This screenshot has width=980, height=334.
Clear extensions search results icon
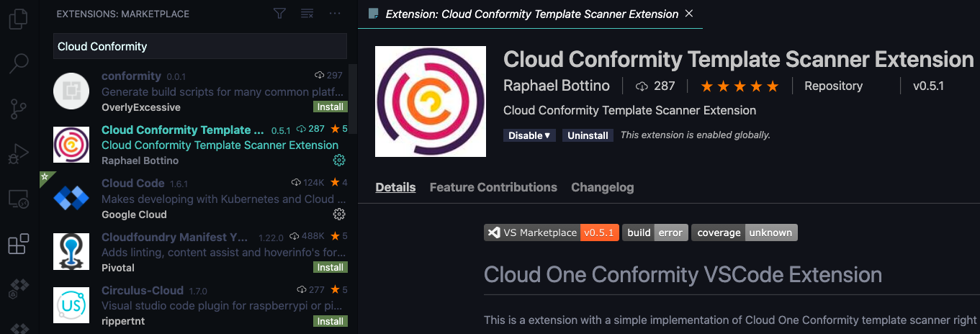click(307, 14)
